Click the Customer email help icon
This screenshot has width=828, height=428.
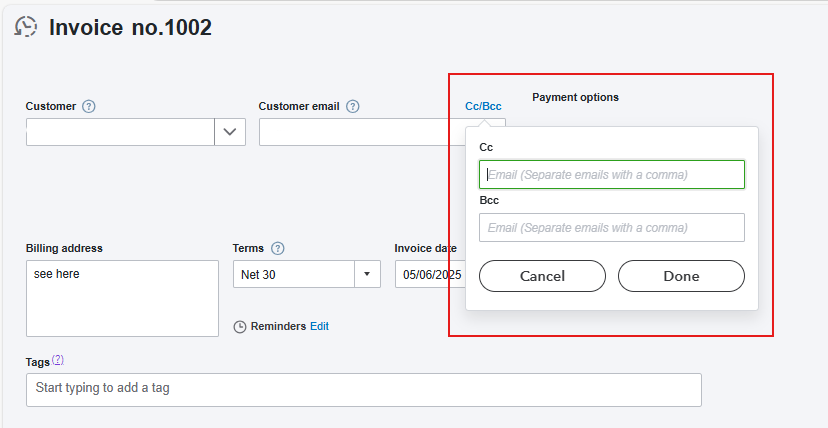click(x=353, y=107)
